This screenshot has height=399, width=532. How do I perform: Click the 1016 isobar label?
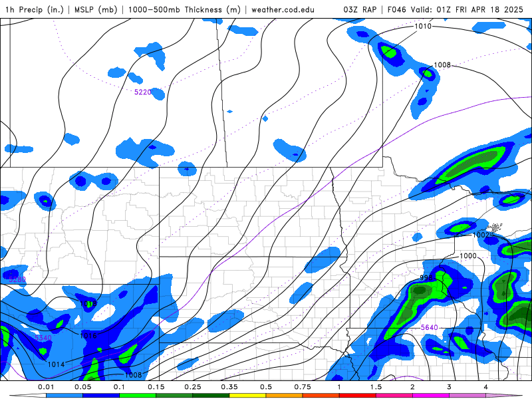88,336
